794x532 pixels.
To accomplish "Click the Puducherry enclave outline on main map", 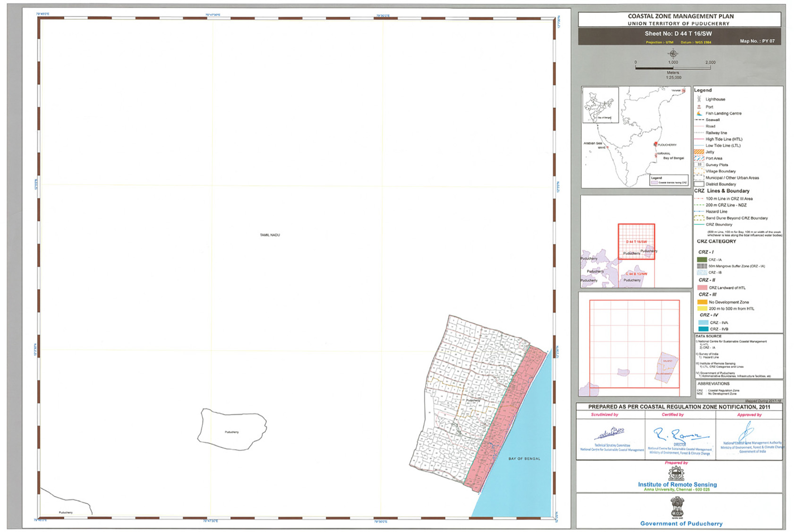I will coord(232,429).
